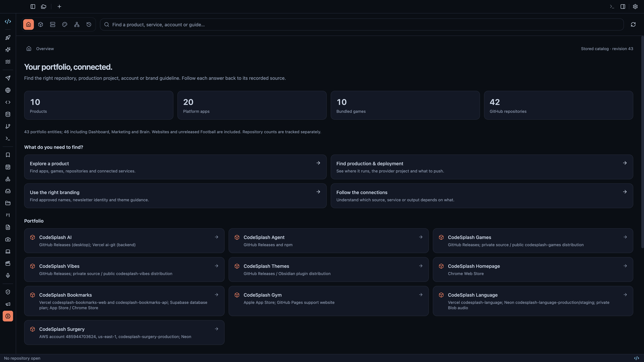This screenshot has height=362, width=644.
Task: Click the refresh catalog icon
Action: 633,24
